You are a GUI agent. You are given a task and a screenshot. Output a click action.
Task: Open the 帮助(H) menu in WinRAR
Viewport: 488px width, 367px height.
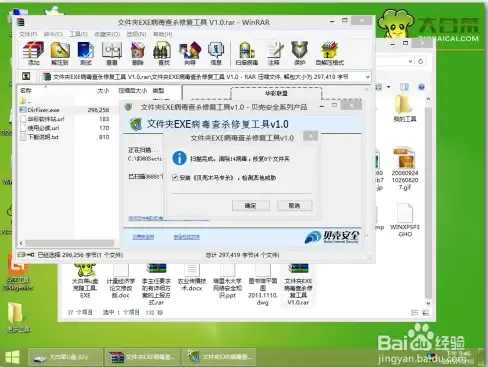tap(162, 34)
